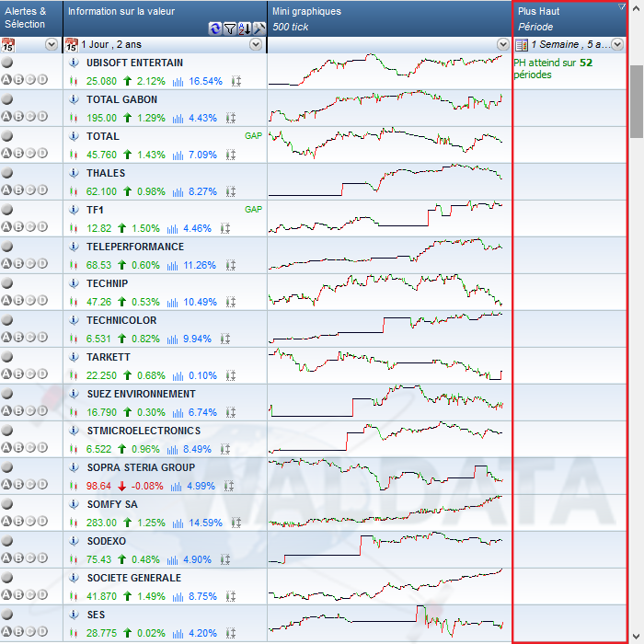Viewport: 644px width, 644px height.
Task: Open the SODEXO stock name link
Action: click(x=107, y=541)
